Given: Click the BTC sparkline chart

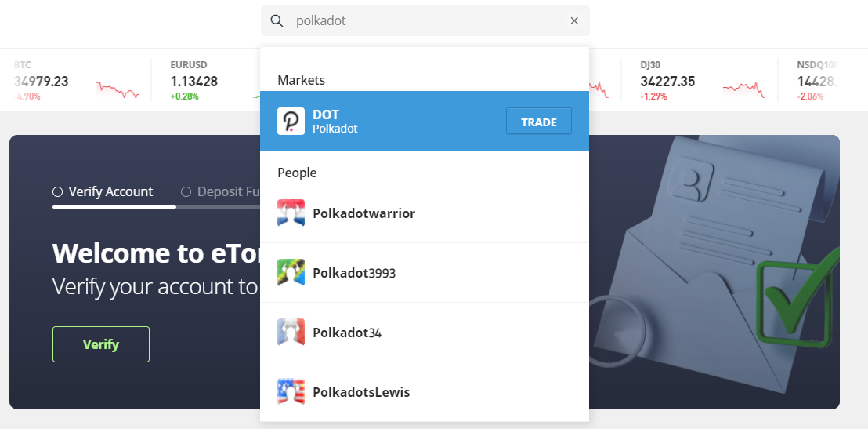Looking at the screenshot, I should tap(118, 89).
